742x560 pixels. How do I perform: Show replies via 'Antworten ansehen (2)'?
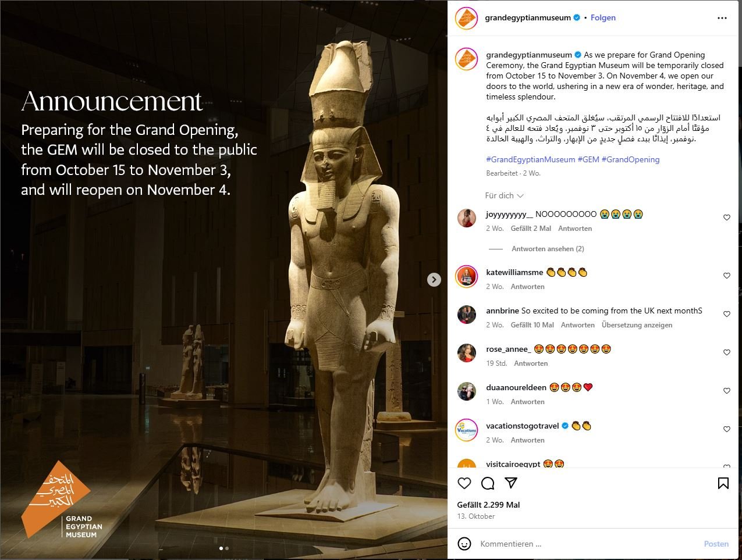click(548, 249)
